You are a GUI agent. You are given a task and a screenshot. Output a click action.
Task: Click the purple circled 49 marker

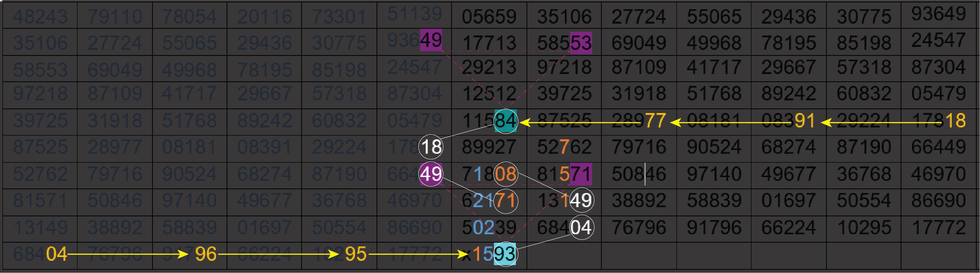[431, 174]
